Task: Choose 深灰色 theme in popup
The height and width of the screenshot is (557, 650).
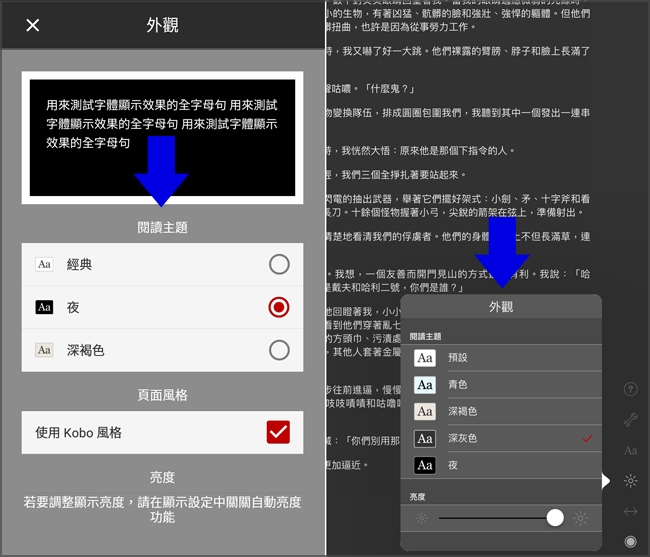Action: coord(501,438)
